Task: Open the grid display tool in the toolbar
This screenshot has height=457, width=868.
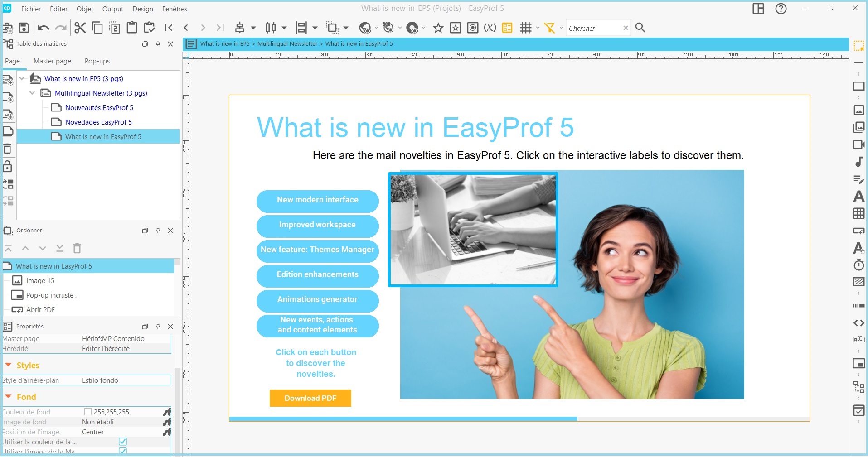Action: tap(525, 28)
